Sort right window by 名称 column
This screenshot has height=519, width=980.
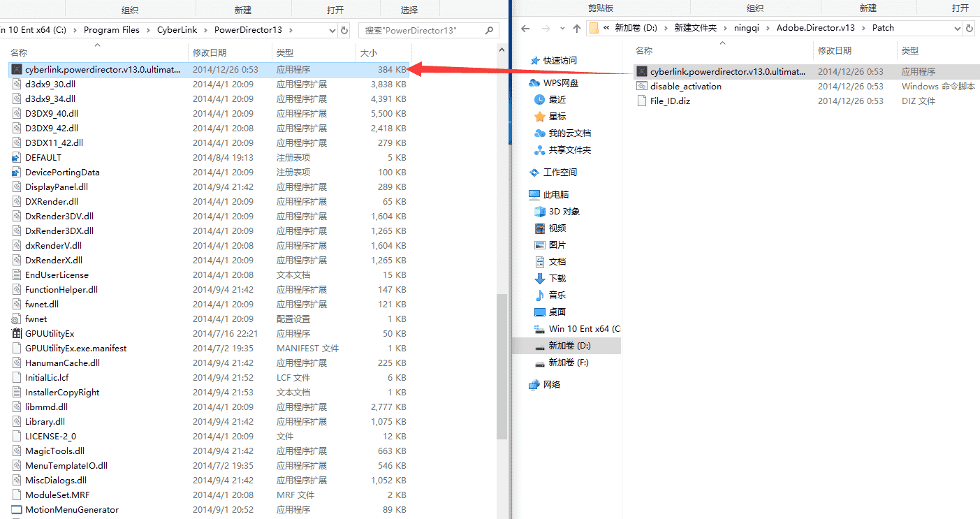644,51
